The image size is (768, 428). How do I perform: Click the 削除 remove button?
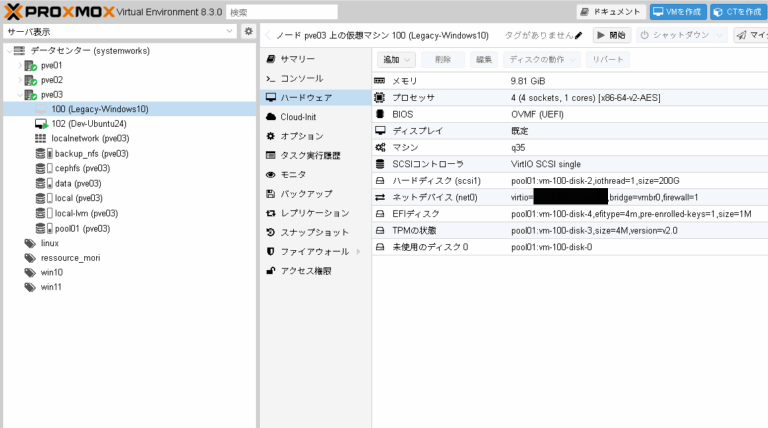click(443, 60)
